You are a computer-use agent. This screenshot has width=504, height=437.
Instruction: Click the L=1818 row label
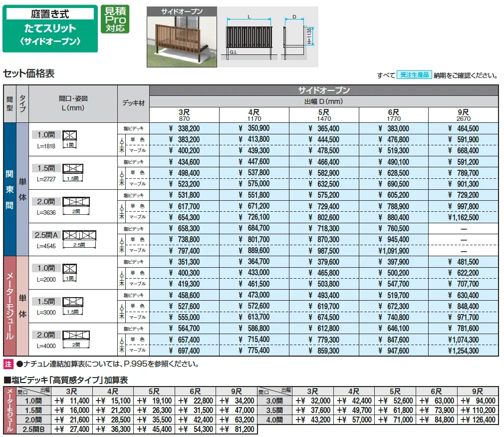click(46, 146)
